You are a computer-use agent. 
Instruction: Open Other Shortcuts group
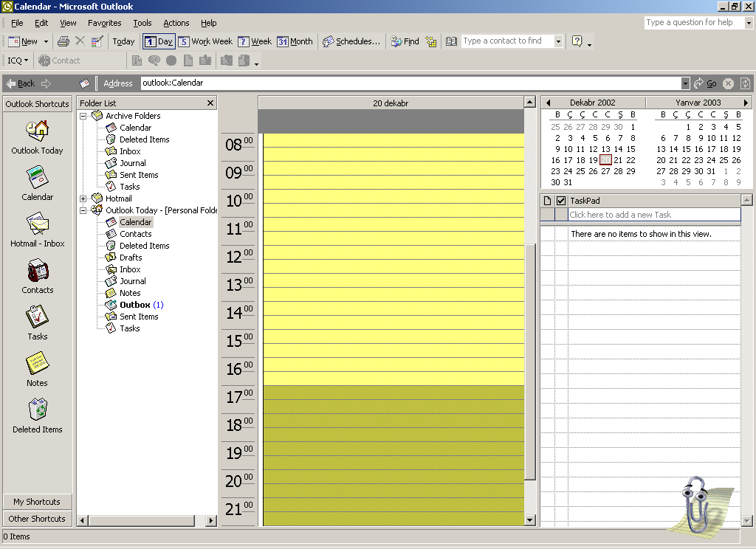click(37, 519)
